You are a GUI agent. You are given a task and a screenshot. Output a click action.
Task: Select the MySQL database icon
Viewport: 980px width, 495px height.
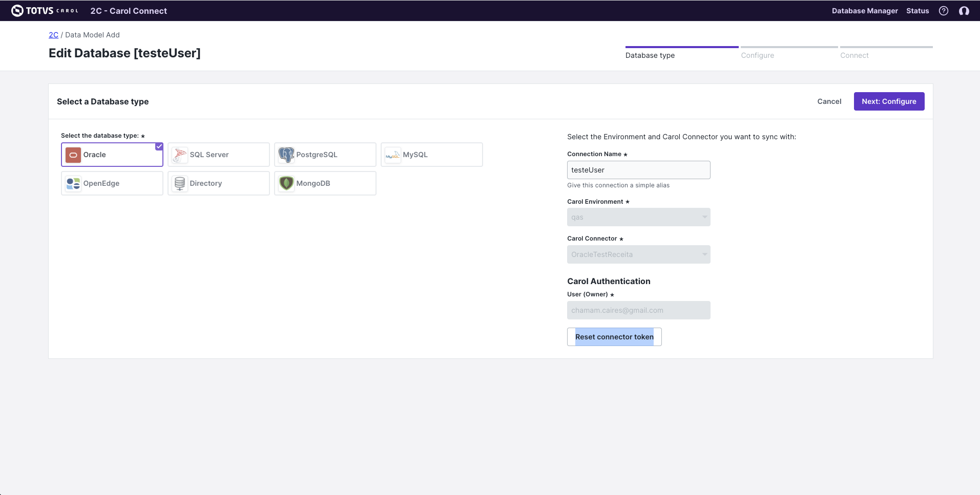click(392, 155)
